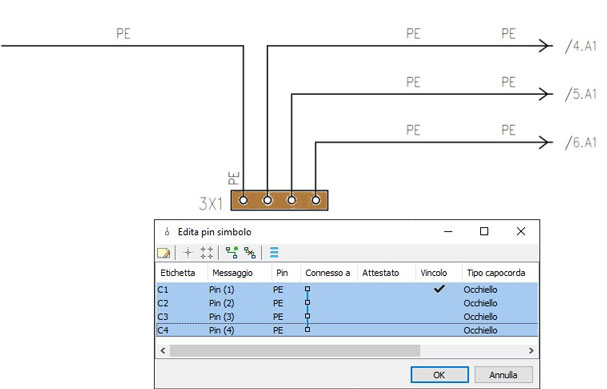The width and height of the screenshot is (607, 389).
Task: Click the first pin circle on terminal 3X1
Action: [x=243, y=200]
